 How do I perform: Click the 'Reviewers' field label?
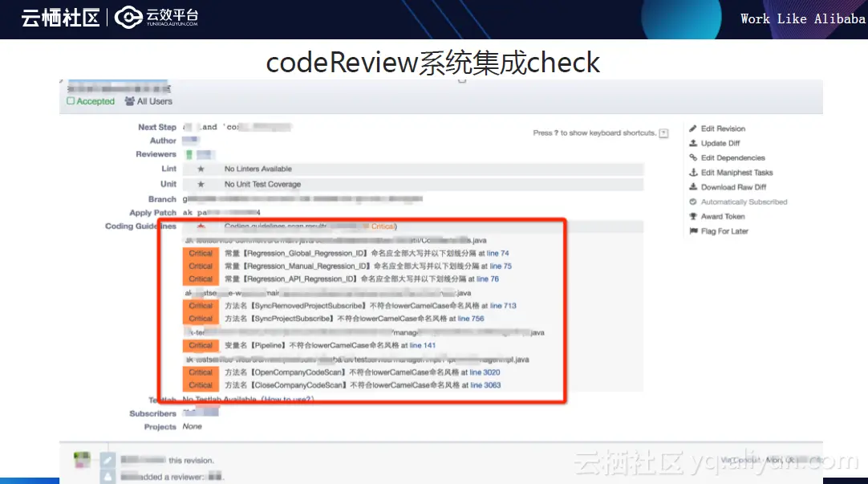click(x=156, y=154)
